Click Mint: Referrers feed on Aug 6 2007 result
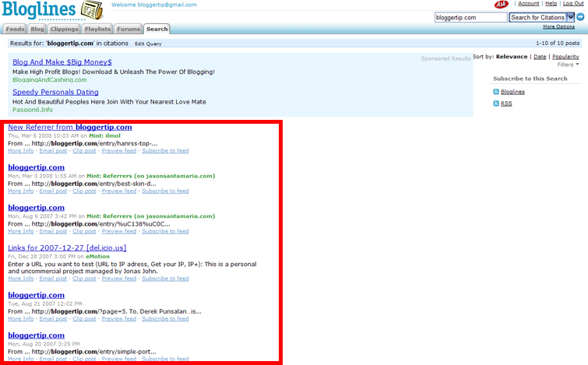Screen dimensions: 588x365 click(151, 216)
